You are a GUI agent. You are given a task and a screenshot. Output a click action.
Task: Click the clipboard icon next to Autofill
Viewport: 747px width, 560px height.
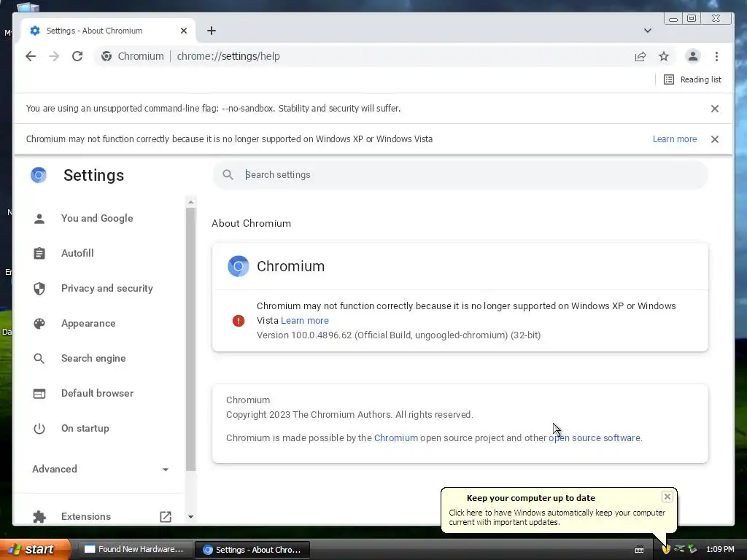pos(39,253)
